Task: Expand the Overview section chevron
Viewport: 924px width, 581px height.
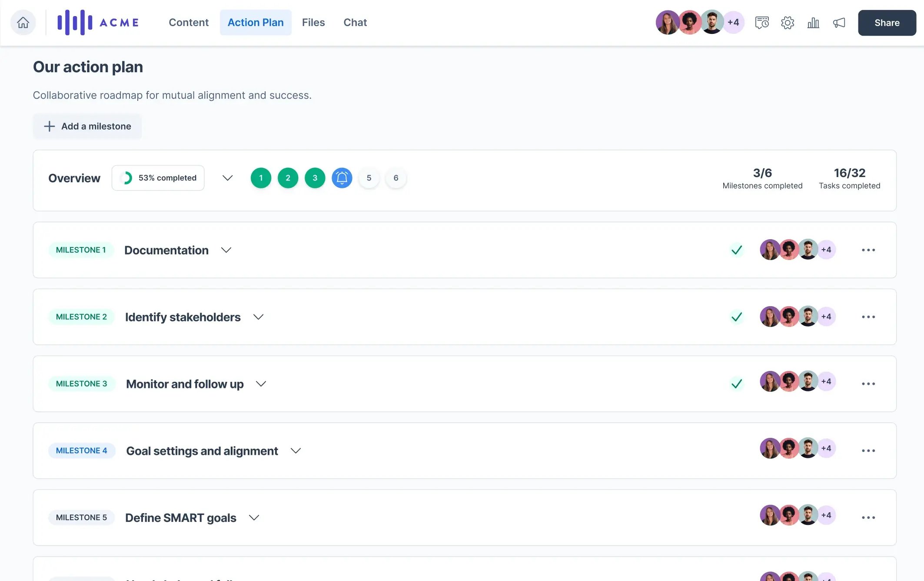Action: (227, 178)
